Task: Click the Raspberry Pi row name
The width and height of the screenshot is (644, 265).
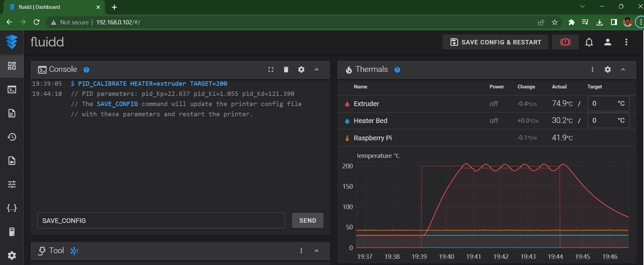Action: click(373, 138)
